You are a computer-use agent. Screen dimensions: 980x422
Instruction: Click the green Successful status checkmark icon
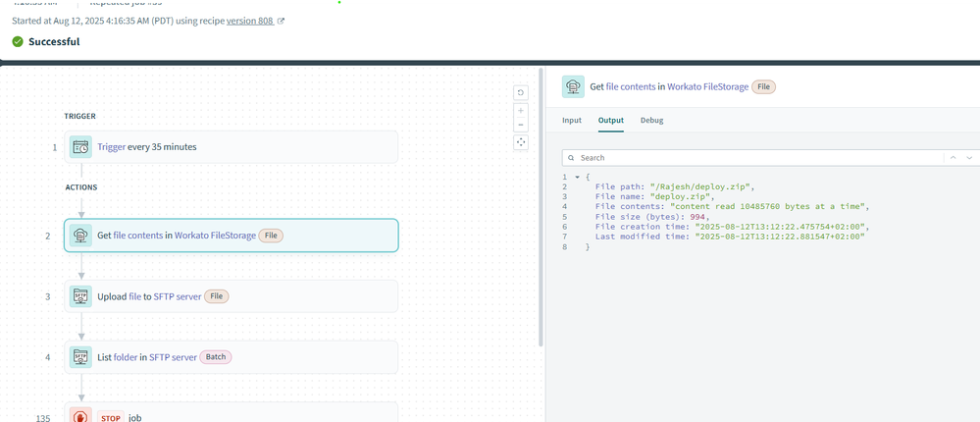tap(18, 42)
